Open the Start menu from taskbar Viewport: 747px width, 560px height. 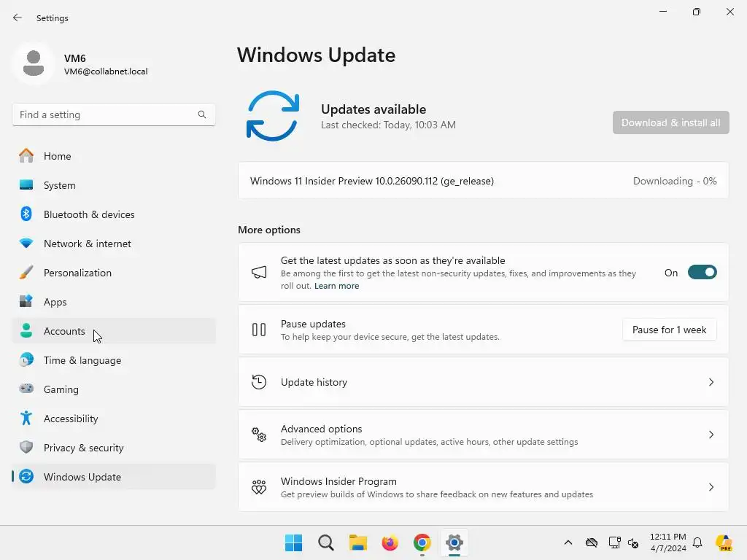tap(293, 542)
